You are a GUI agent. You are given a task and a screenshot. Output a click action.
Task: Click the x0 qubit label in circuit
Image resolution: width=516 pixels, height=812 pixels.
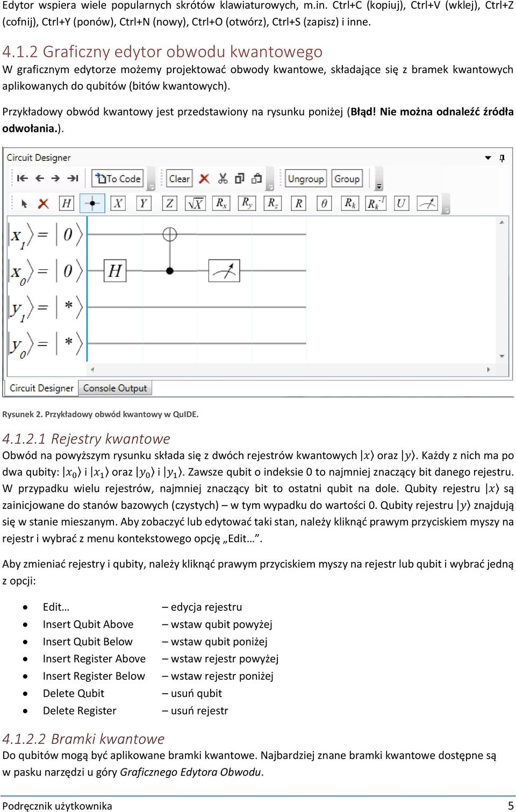[x=21, y=272]
